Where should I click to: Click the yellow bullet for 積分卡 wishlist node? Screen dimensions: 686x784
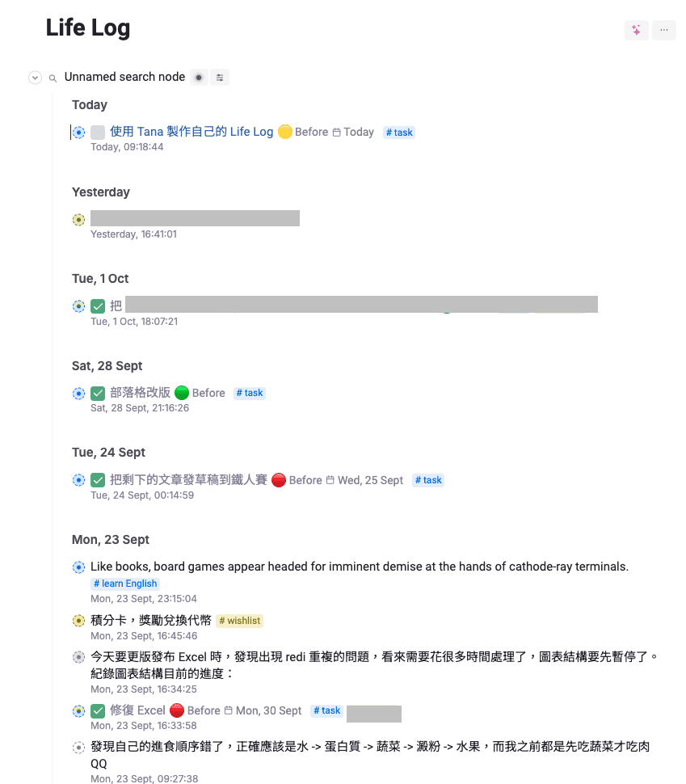[78, 621]
